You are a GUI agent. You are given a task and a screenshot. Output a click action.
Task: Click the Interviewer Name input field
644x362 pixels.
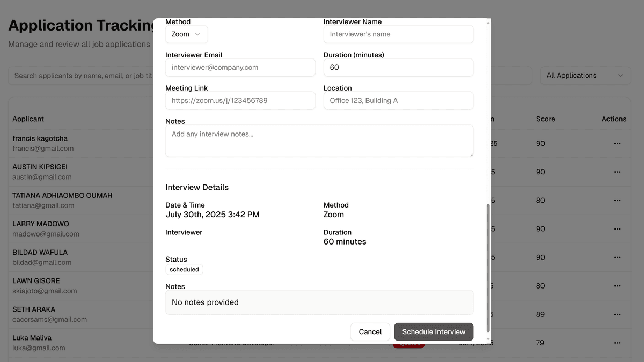[398, 34]
